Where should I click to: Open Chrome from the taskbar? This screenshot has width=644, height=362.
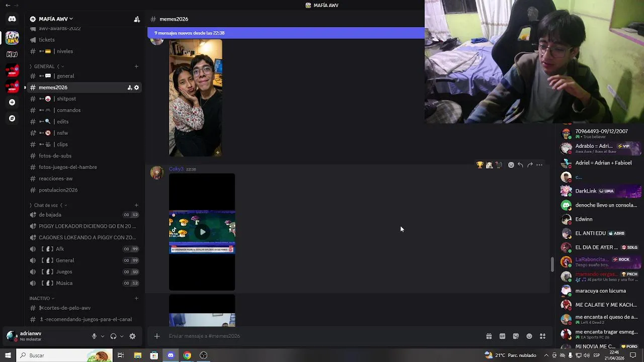187,355
